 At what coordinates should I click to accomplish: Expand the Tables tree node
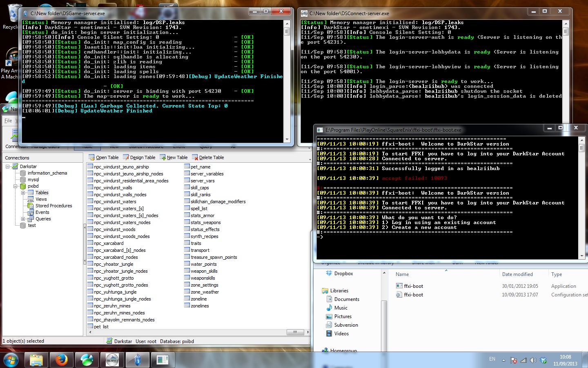pyautogui.click(x=23, y=193)
